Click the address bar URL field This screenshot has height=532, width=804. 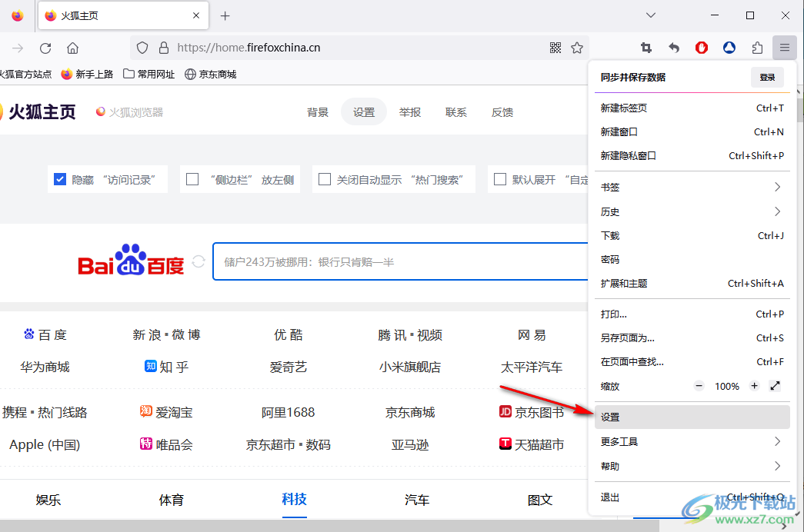tap(359, 48)
